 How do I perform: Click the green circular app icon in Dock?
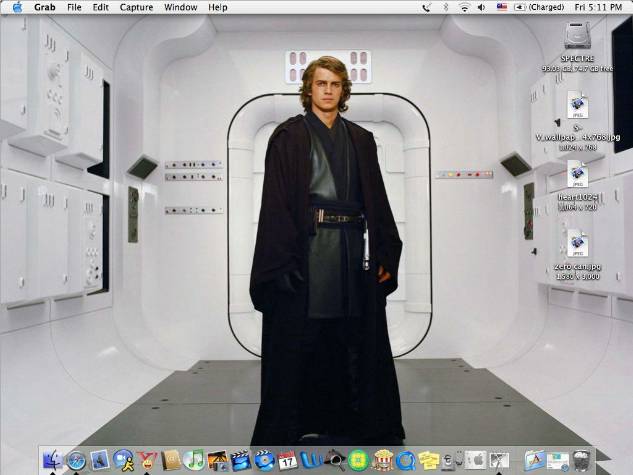tap(358, 460)
